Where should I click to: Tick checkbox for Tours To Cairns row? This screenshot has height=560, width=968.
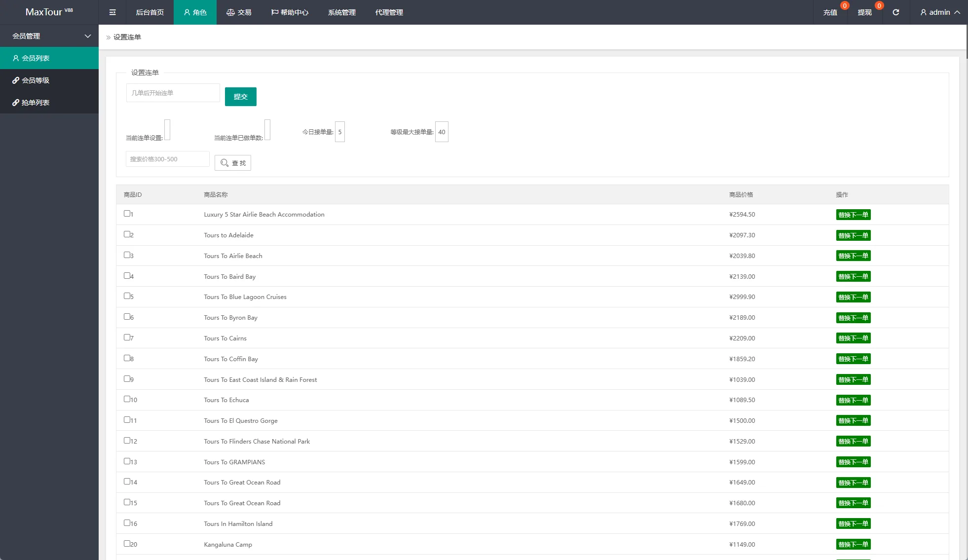[127, 337]
